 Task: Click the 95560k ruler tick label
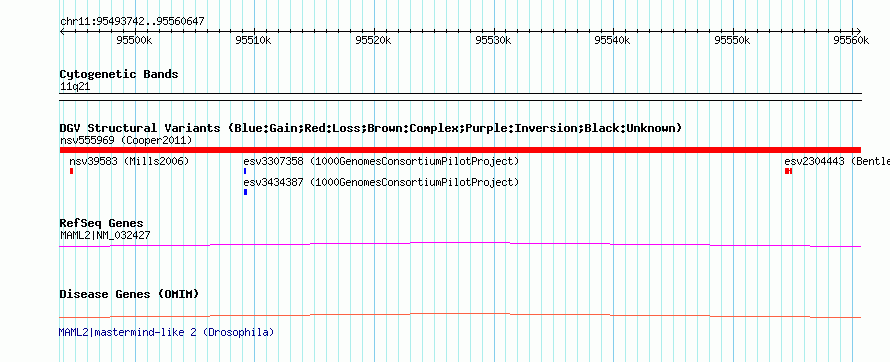[851, 40]
